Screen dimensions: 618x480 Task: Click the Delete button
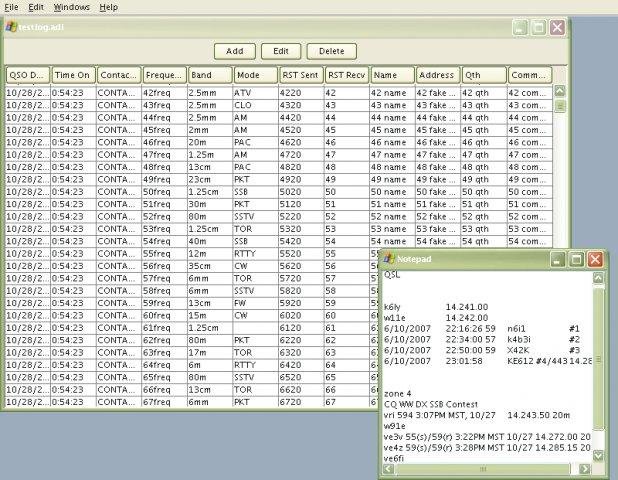click(332, 51)
